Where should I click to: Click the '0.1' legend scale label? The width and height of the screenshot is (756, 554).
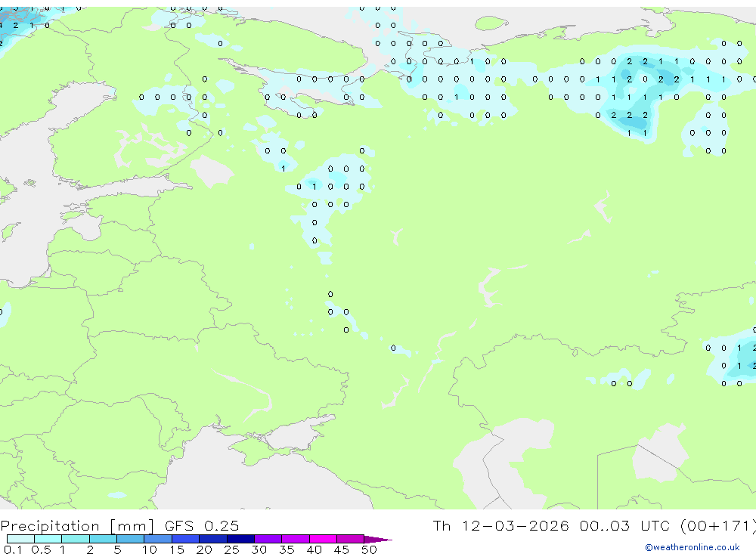click(x=14, y=549)
